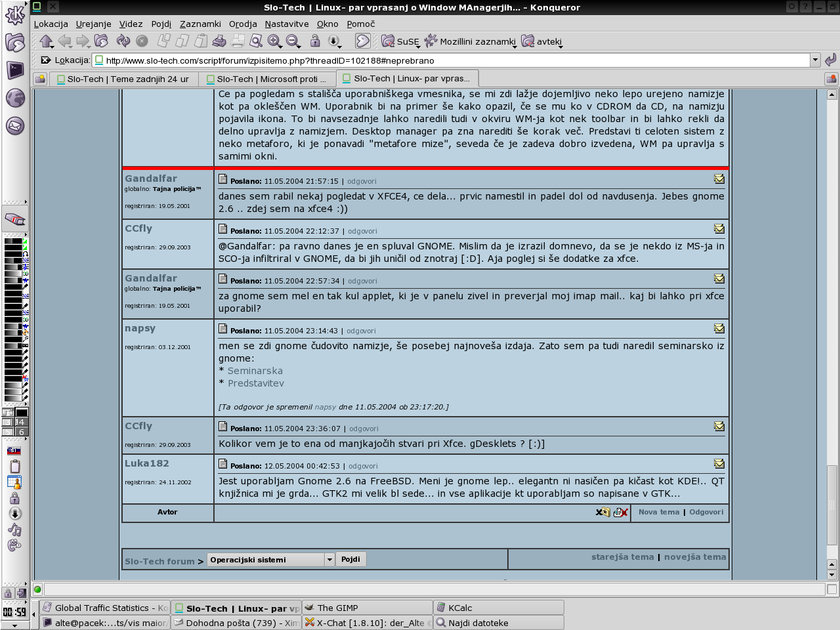Open the Nastavitve menu

click(x=287, y=24)
